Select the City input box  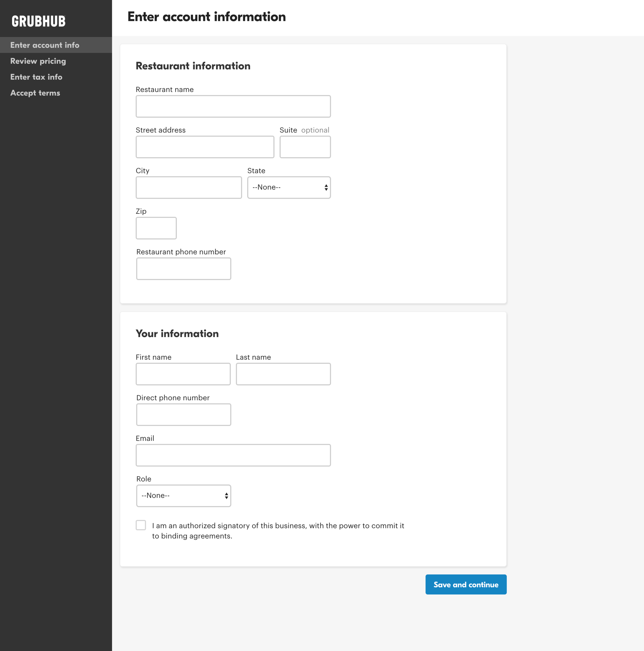188,187
